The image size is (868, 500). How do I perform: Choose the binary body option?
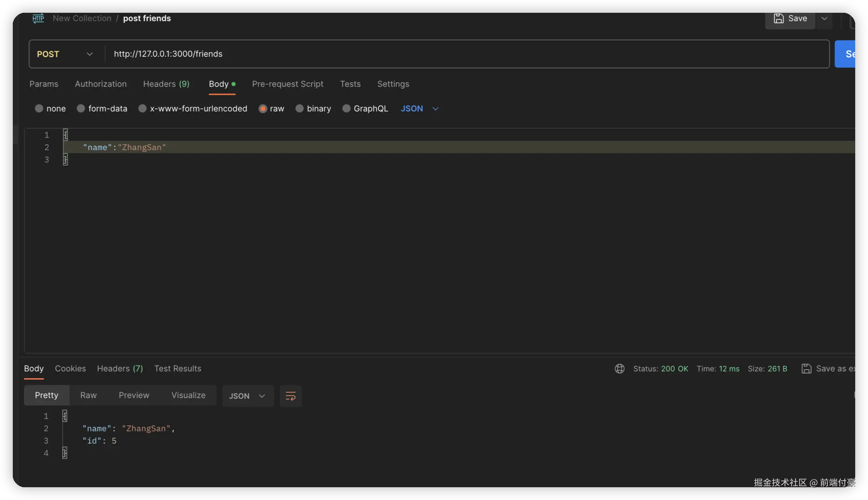[300, 109]
